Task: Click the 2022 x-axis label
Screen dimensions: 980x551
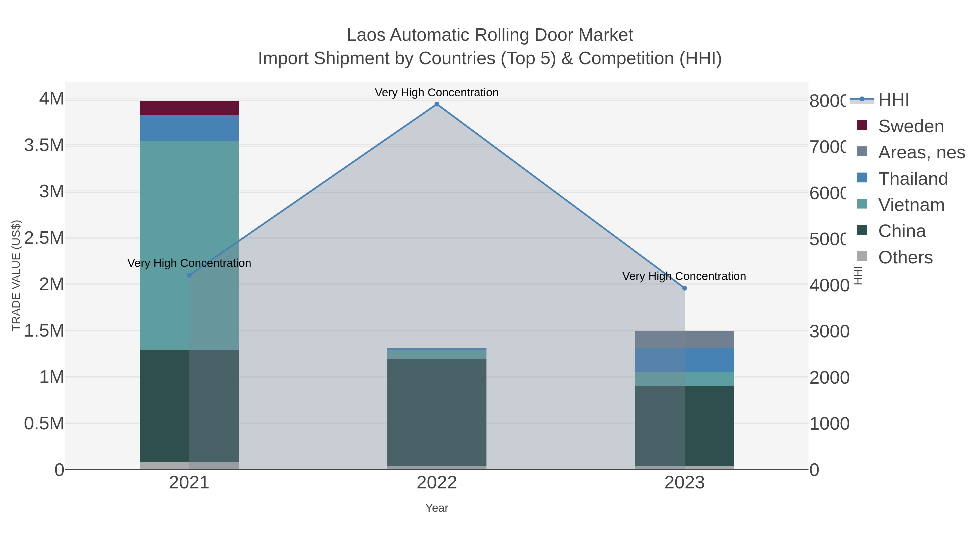Action: [x=437, y=483]
